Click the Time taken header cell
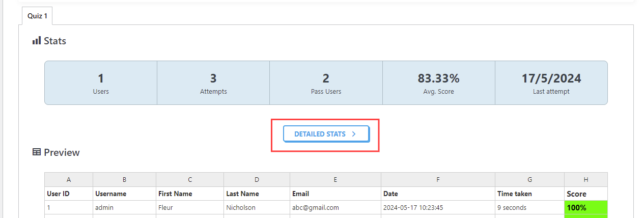The image size is (644, 218). point(529,194)
